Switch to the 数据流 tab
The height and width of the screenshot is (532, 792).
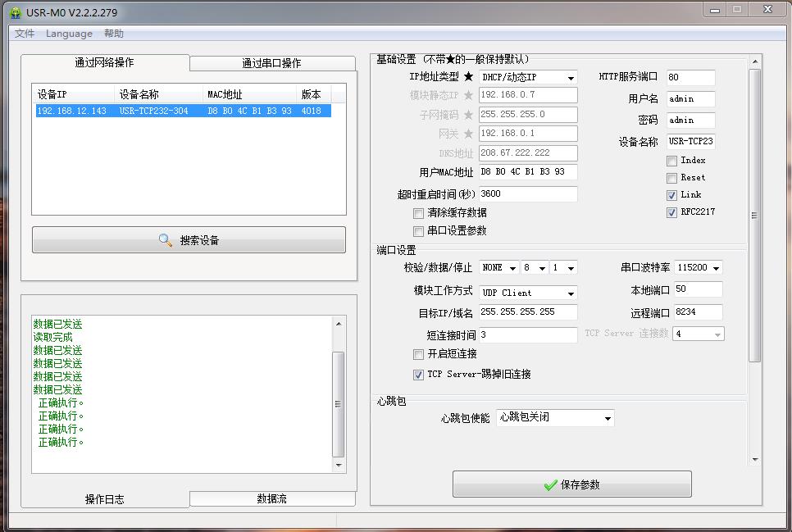click(271, 498)
